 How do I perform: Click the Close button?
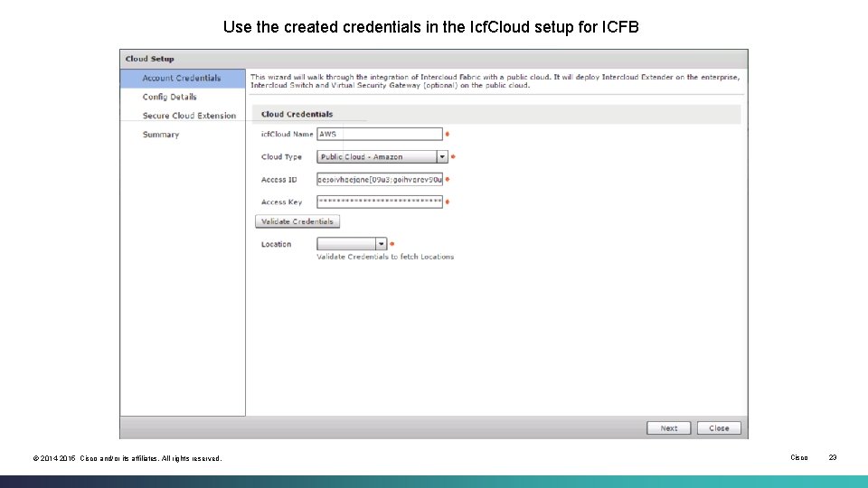point(719,427)
